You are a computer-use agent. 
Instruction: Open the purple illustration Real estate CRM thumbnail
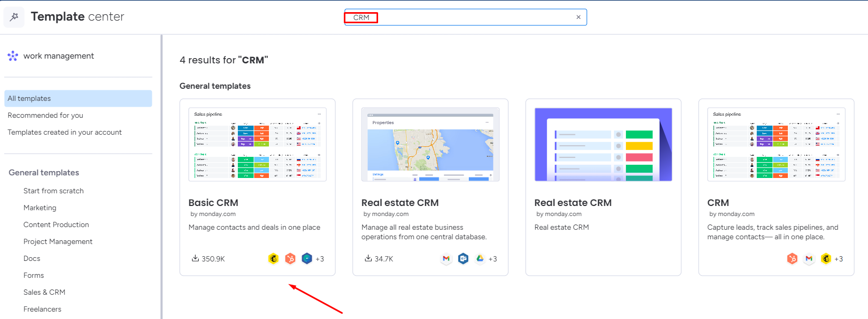(603, 145)
